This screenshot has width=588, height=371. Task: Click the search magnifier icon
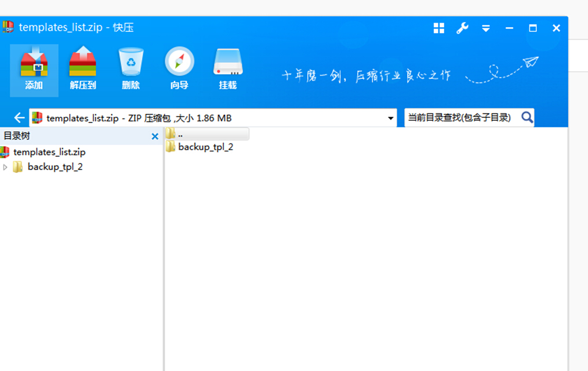(527, 117)
